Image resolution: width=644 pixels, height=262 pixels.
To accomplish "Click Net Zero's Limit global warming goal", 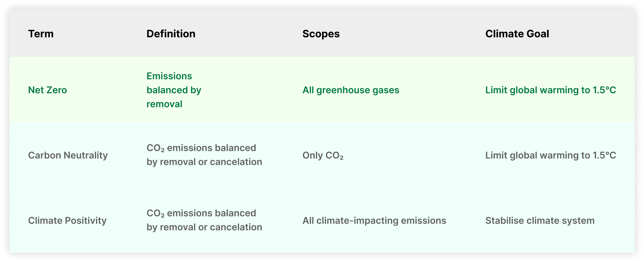I will (x=550, y=90).
